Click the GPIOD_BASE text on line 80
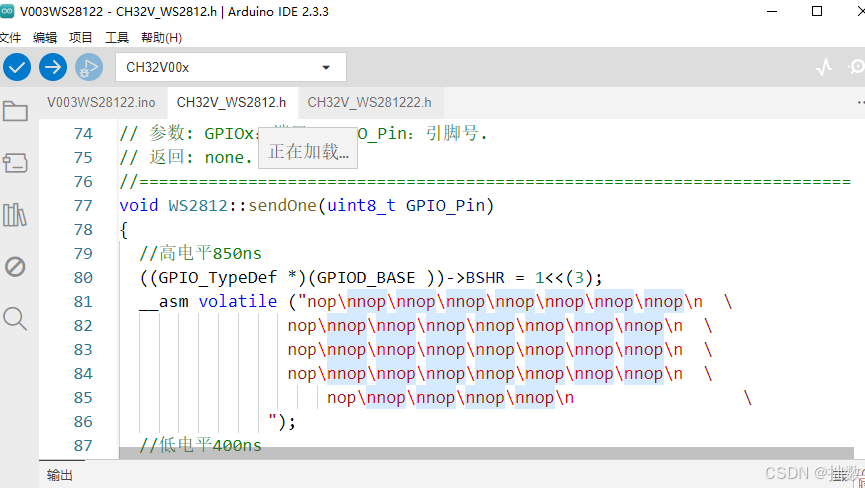 tap(366, 278)
